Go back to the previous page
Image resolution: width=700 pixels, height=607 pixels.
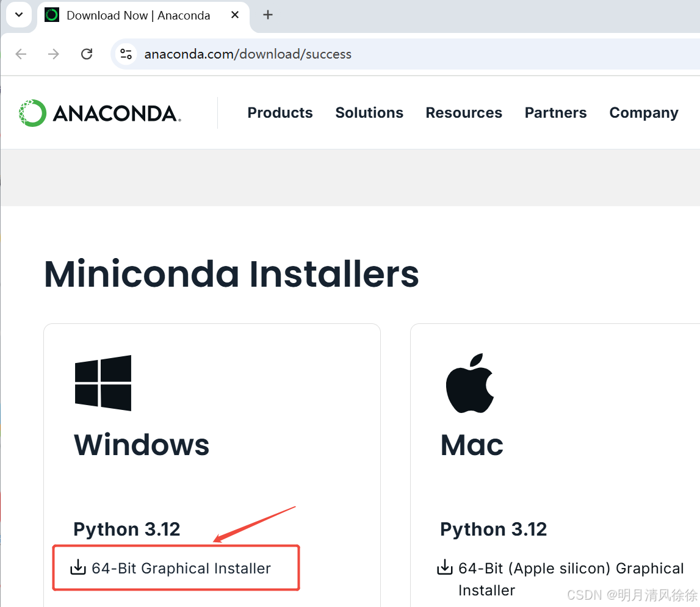[21, 54]
